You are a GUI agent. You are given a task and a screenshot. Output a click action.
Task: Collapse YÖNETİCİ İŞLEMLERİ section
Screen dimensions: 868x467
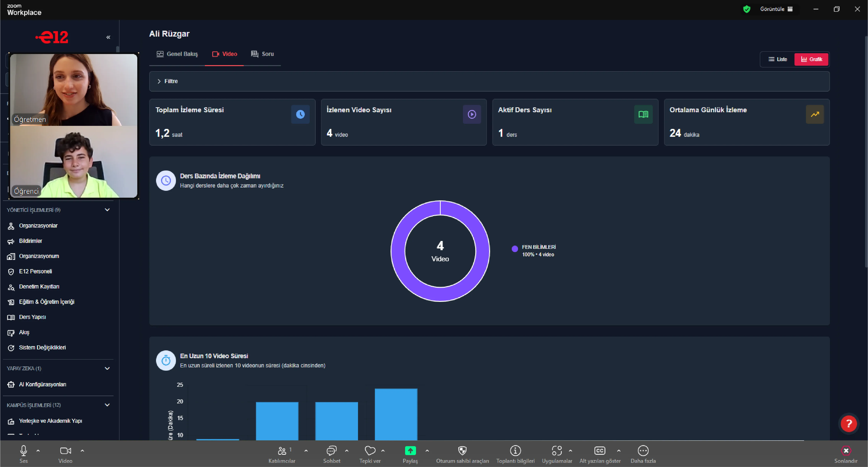click(x=107, y=210)
